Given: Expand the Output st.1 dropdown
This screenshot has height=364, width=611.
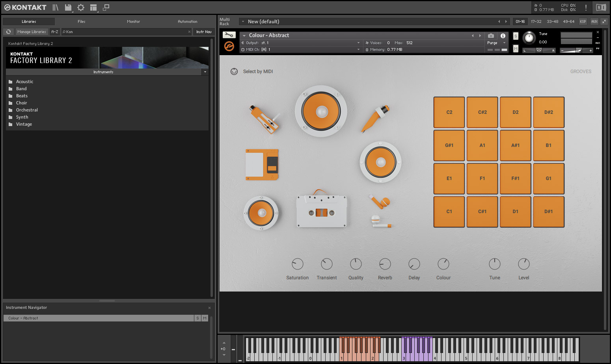Looking at the screenshot, I should pos(358,43).
